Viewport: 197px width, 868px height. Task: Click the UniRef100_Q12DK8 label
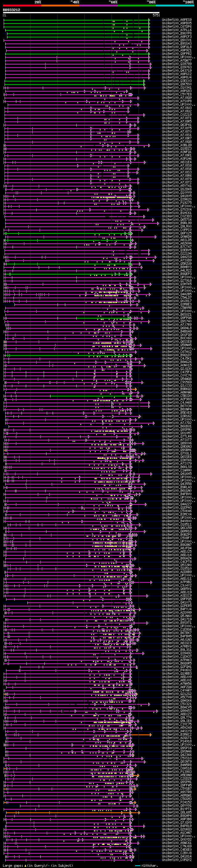[x=176, y=189]
